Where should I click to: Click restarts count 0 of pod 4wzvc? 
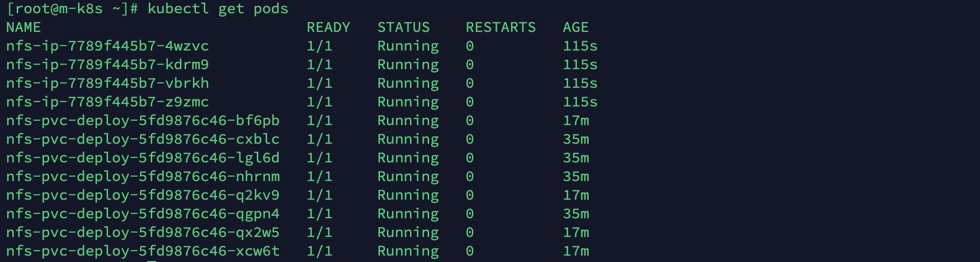coord(470,46)
